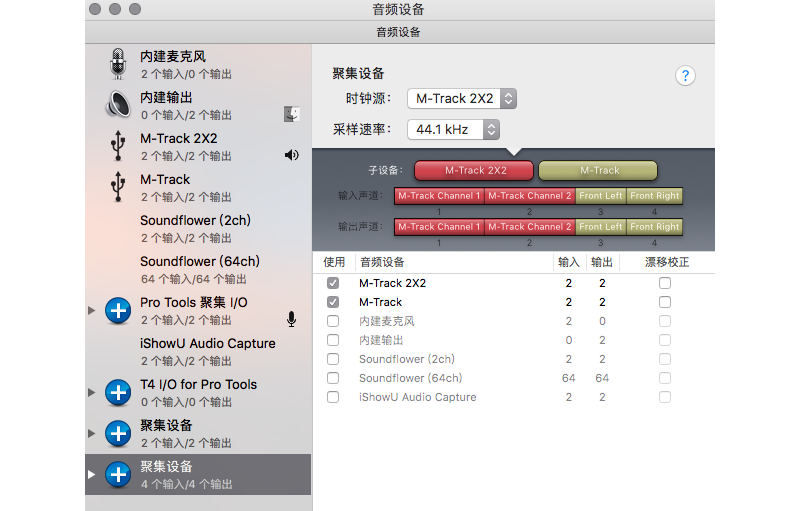Click the red M-Track 2X2 subdevice button
Viewport: 800px width, 511px height.
click(x=474, y=170)
